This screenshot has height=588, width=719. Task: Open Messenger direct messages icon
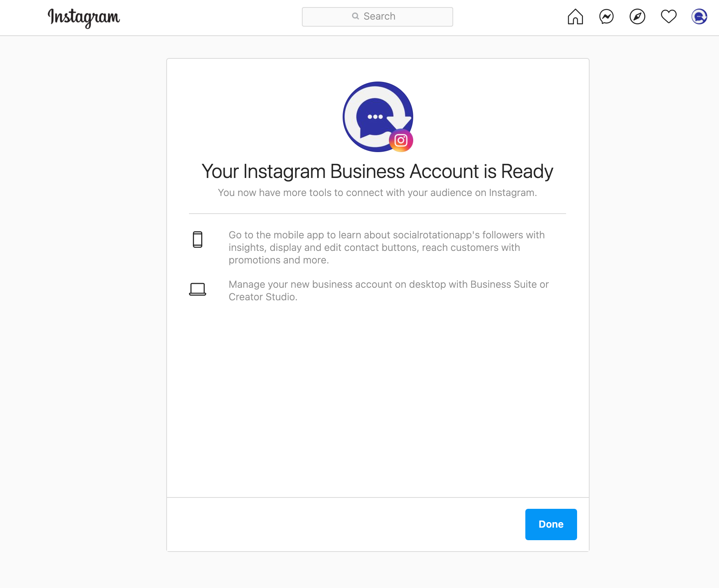[606, 16]
